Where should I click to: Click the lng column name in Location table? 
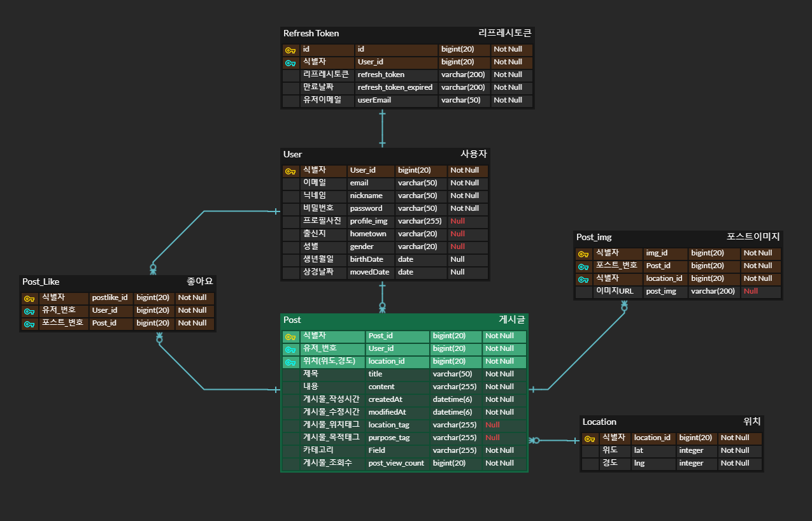[x=639, y=463]
